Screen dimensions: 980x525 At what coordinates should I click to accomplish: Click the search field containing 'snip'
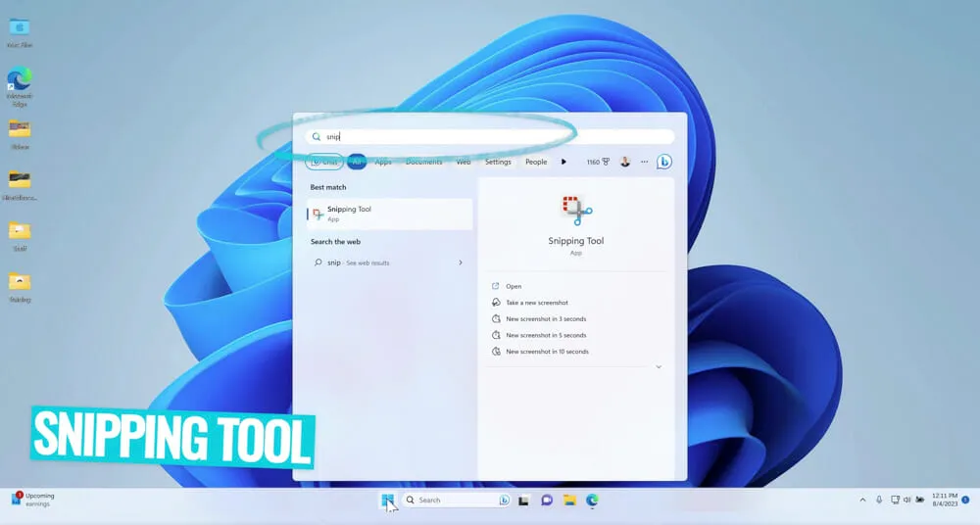click(490, 137)
